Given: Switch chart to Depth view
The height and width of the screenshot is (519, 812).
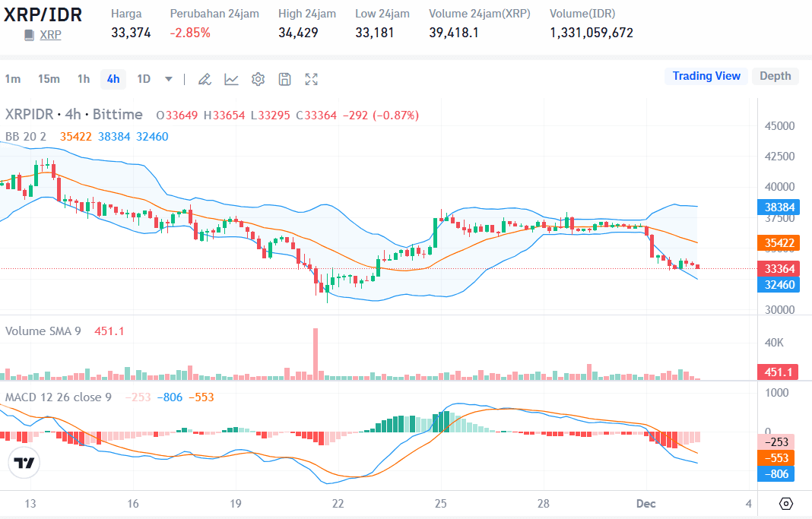Looking at the screenshot, I should point(775,76).
